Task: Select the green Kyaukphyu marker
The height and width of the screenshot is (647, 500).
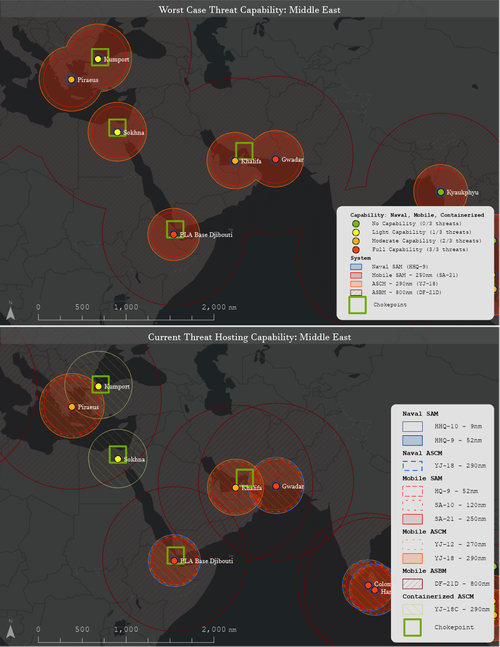Action: [x=441, y=192]
